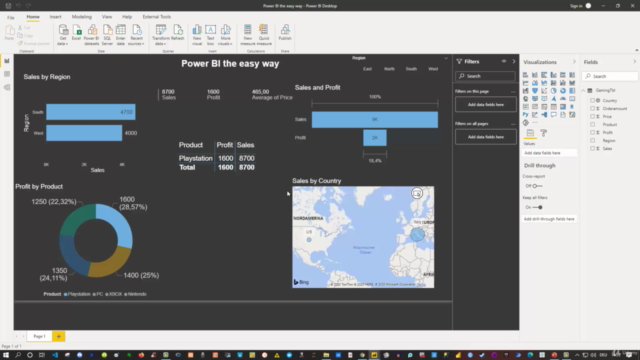Image resolution: width=640 pixels, height=360 pixels.
Task: Select the clustered column chart visualization
Action: [x=553, y=75]
